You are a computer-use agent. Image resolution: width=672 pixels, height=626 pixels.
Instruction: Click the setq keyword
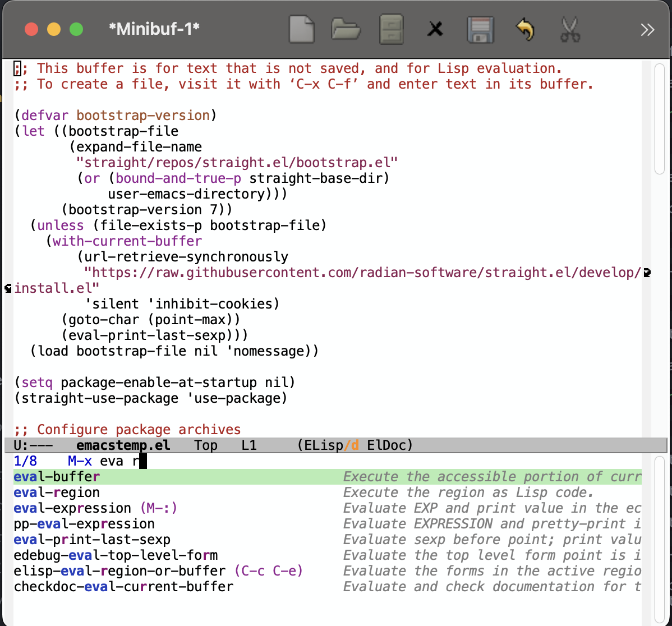37,383
